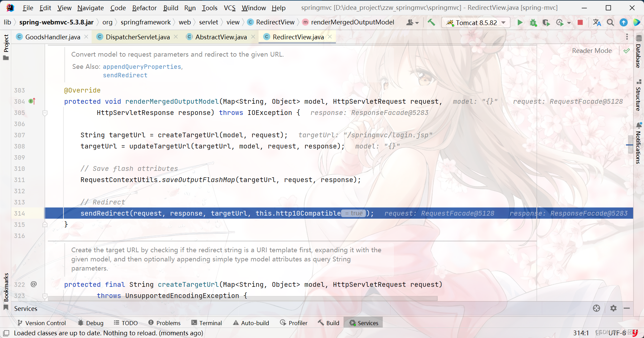644x338 pixels.
Task: Switch to DispatcherServlet.java tab
Action: click(x=138, y=37)
